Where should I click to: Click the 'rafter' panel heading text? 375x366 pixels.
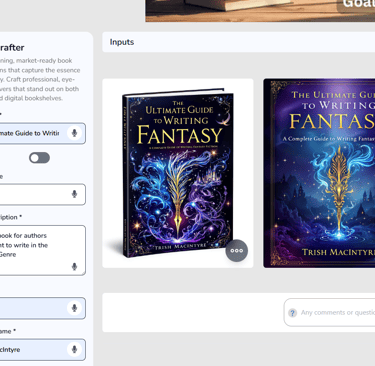pyautogui.click(x=12, y=48)
